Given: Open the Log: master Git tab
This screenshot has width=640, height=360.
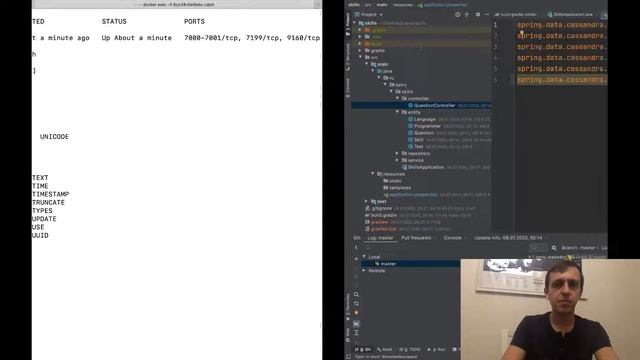Looking at the screenshot, I should (x=380, y=238).
